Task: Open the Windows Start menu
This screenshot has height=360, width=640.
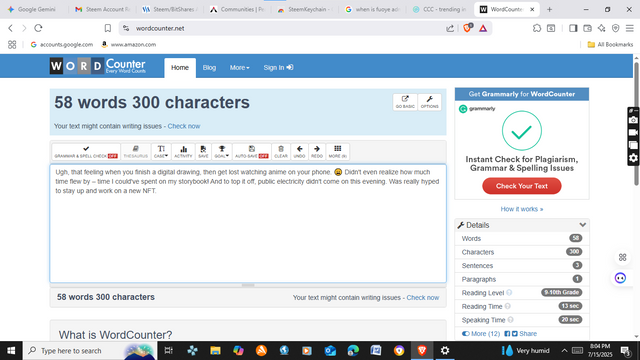Action: click(11, 351)
